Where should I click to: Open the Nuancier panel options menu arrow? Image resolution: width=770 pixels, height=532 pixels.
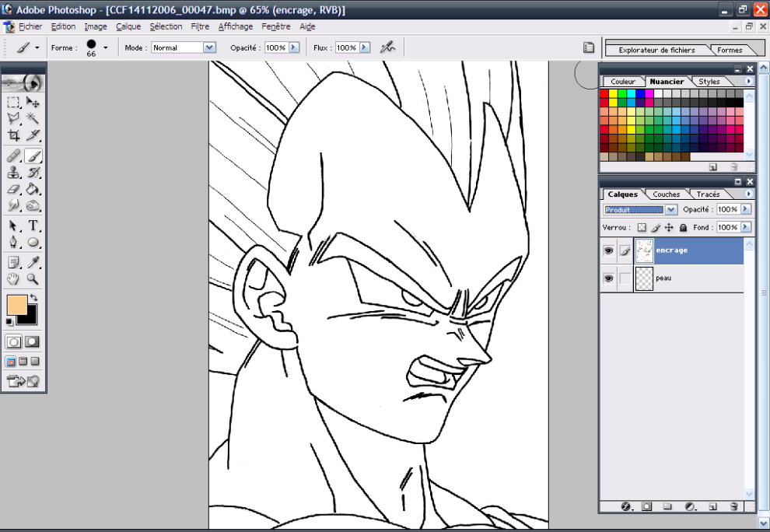click(748, 82)
